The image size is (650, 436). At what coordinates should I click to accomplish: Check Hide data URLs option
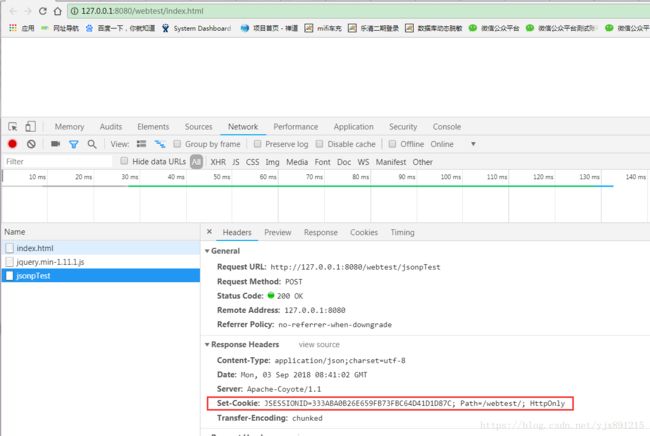124,161
